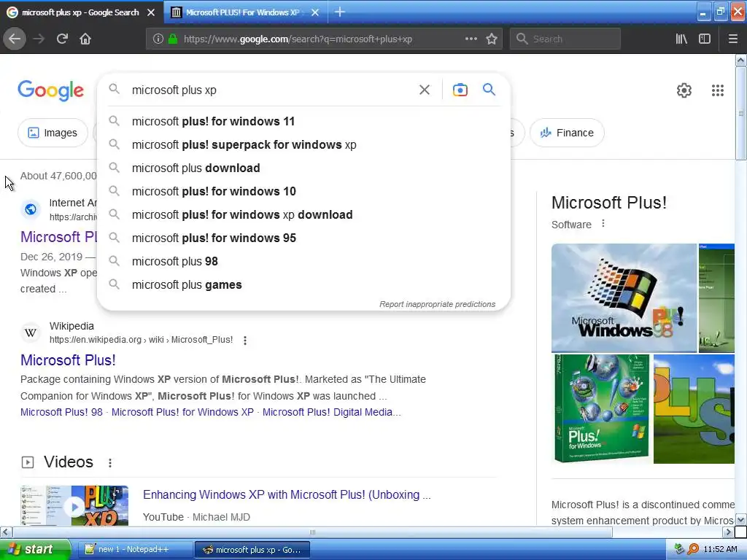
Task: Click Report inappropriate predictions link
Action: pyautogui.click(x=437, y=304)
